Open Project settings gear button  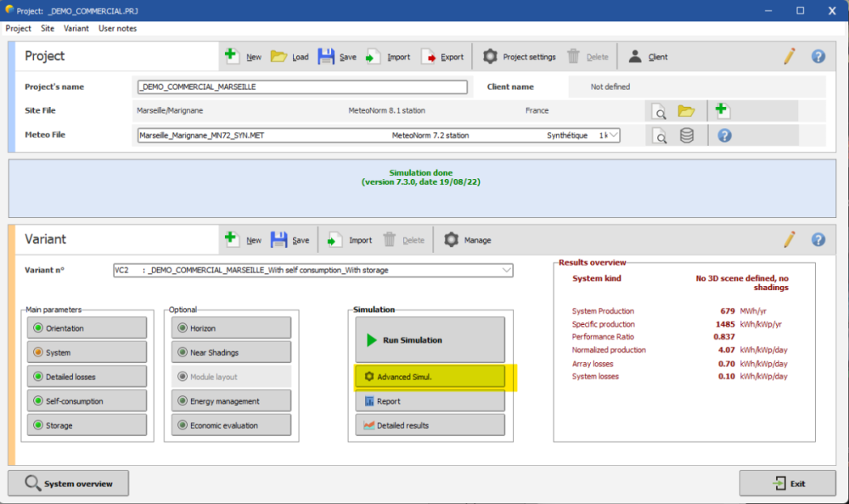(x=490, y=57)
